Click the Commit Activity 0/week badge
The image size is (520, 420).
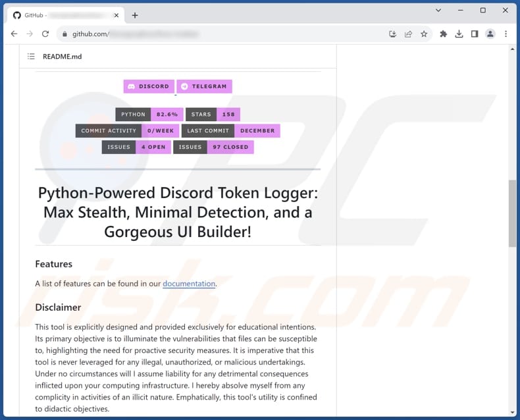tap(127, 131)
